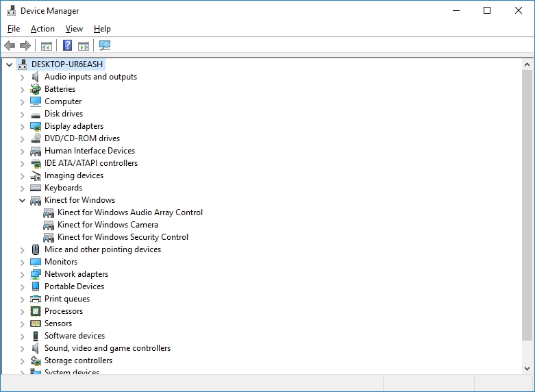
Task: Collapse the Kinect for Windows category
Action: [22, 200]
